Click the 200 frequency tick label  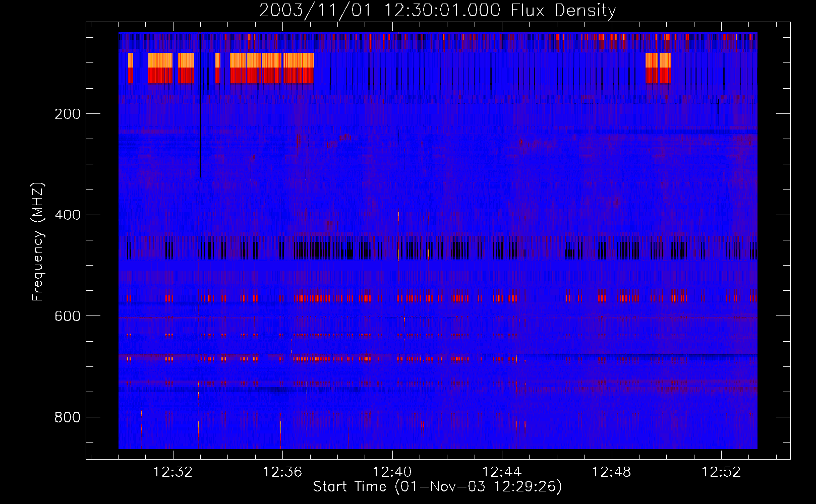[68, 114]
